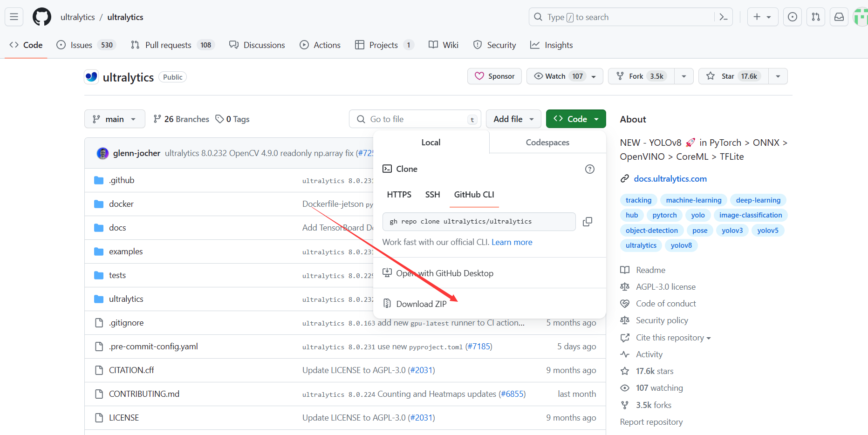Open the Add file dropdown
Viewport: 868px width, 435px height.
[x=513, y=119]
